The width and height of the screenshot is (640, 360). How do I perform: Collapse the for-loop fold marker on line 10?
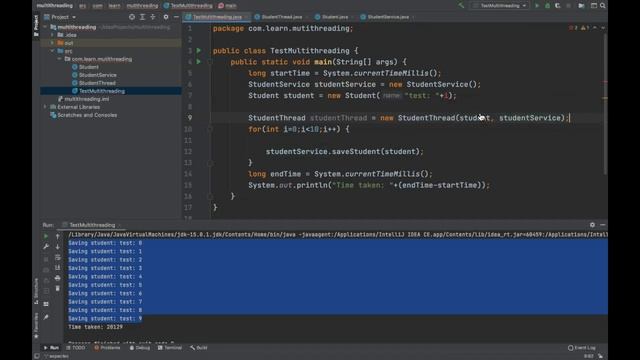[x=210, y=129]
